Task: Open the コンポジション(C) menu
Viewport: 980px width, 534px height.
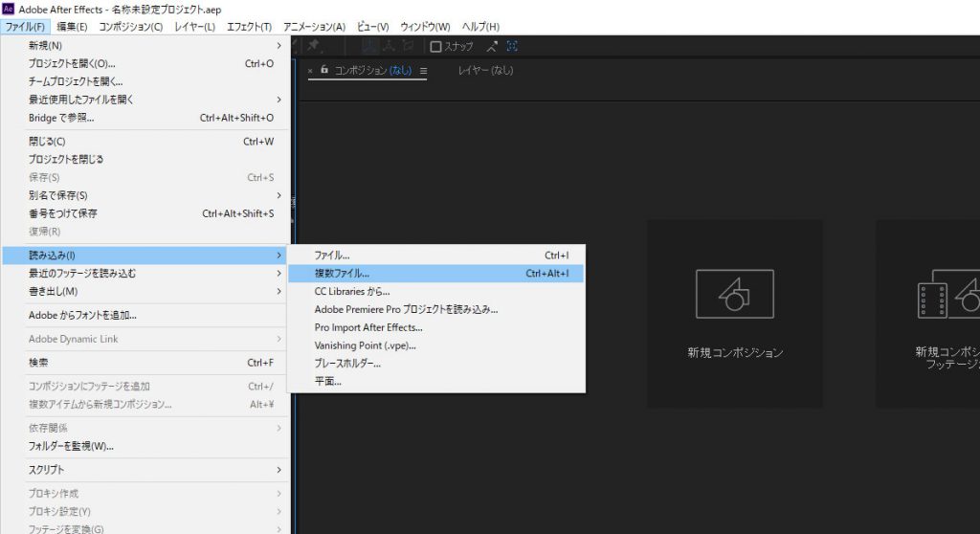Action: pyautogui.click(x=130, y=26)
